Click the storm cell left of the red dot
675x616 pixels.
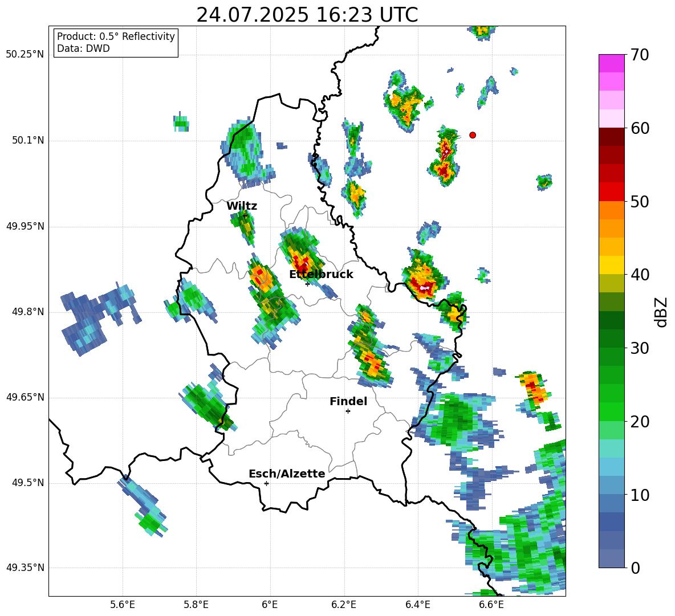click(444, 157)
